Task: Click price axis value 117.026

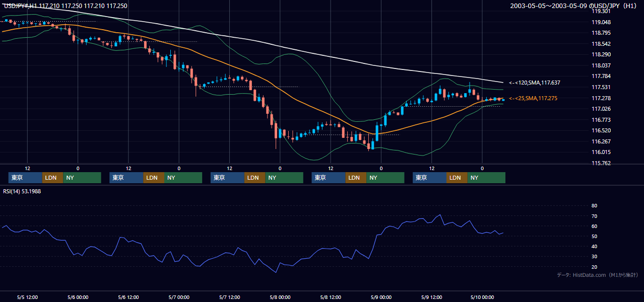Action: point(600,109)
